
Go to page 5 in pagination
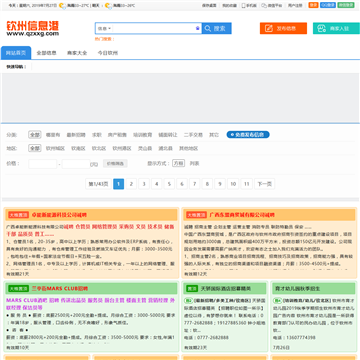point(169,184)
